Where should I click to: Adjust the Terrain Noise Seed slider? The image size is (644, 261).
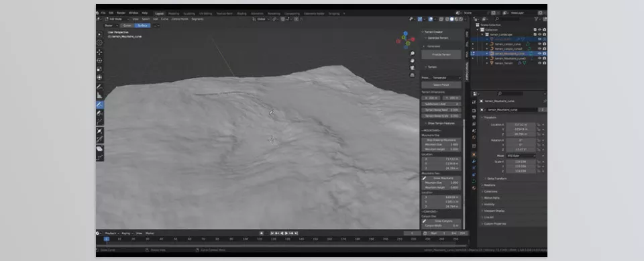pyautogui.click(x=441, y=110)
